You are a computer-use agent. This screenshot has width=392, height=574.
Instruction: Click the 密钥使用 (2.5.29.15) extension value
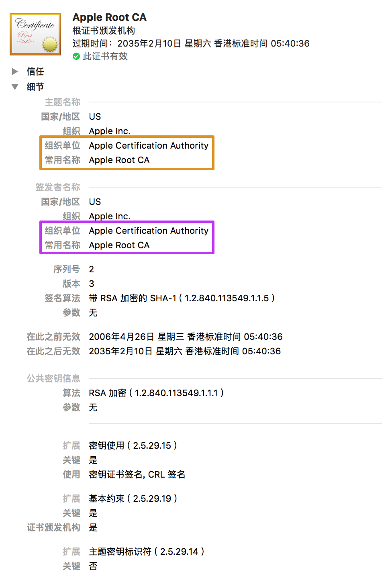(133, 445)
